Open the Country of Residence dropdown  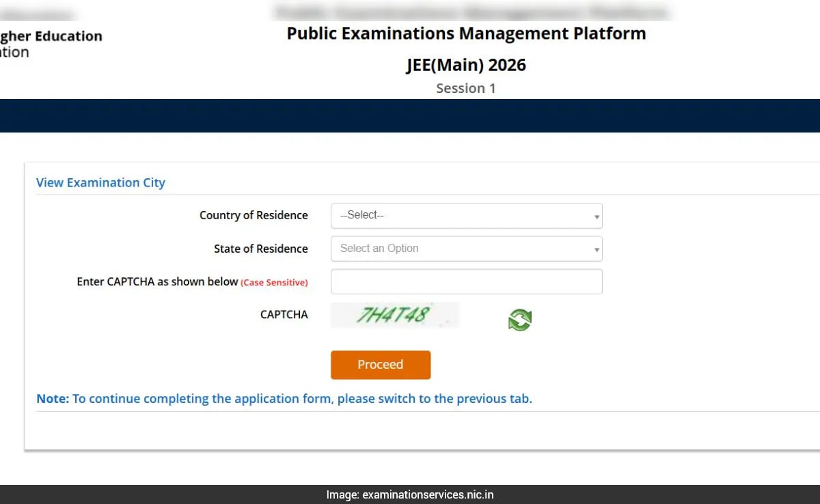click(x=466, y=215)
